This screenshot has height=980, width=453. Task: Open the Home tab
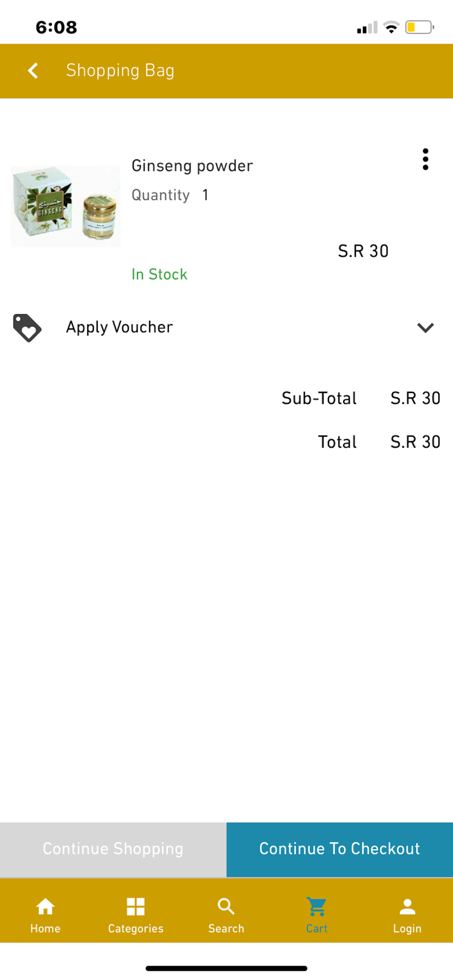(45, 914)
